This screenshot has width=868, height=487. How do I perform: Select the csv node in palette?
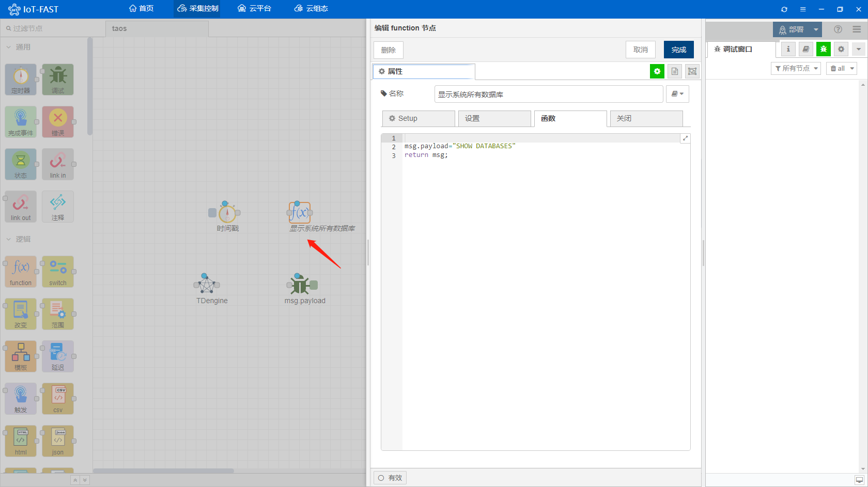[x=58, y=399]
